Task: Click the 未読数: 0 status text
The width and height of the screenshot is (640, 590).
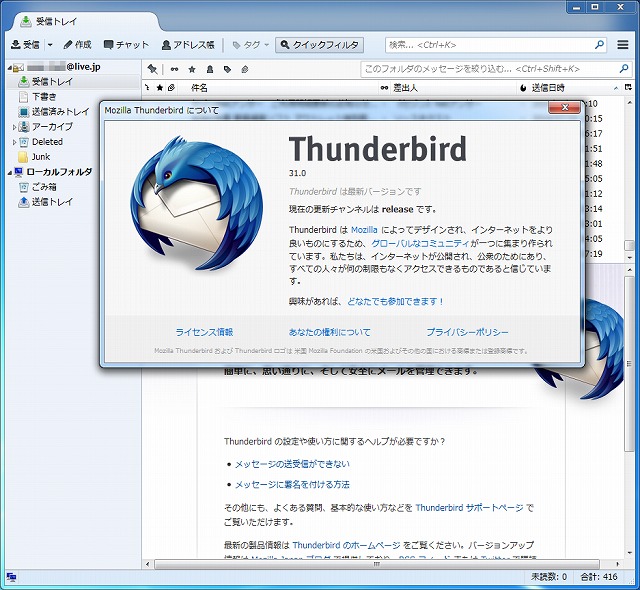Action: pos(549,577)
